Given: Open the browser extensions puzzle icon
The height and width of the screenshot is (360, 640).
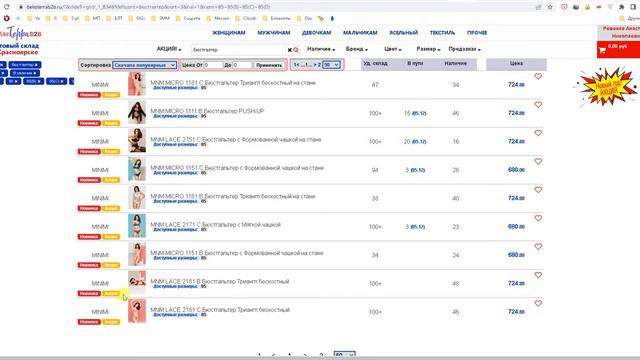Looking at the screenshot, I should pos(622,7).
